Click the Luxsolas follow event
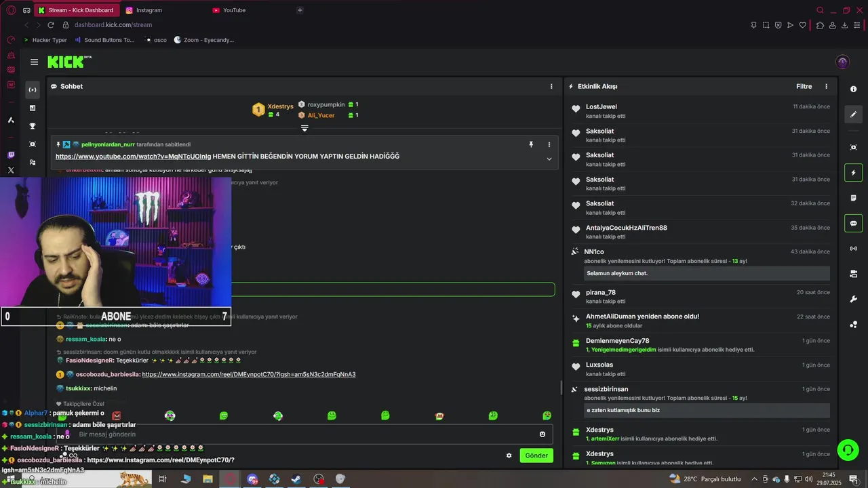The width and height of the screenshot is (868, 488). [x=701, y=369]
